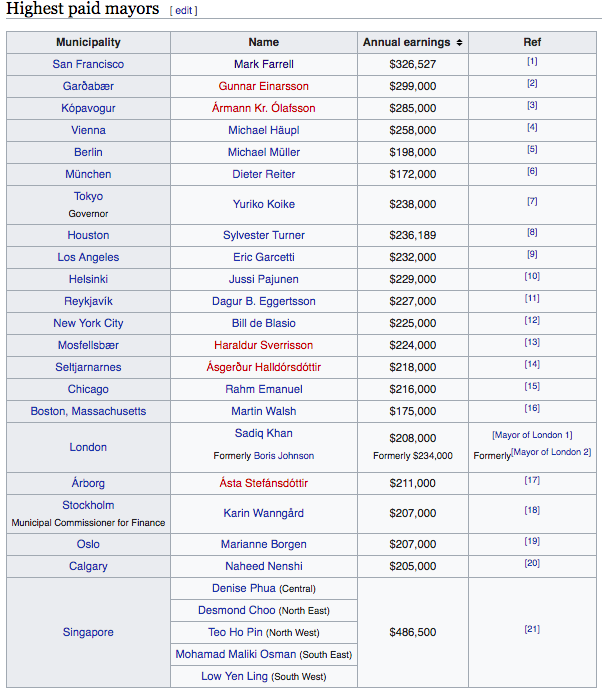The image size is (602, 694).
Task: Open Michael Häupl's article
Action: (x=264, y=130)
